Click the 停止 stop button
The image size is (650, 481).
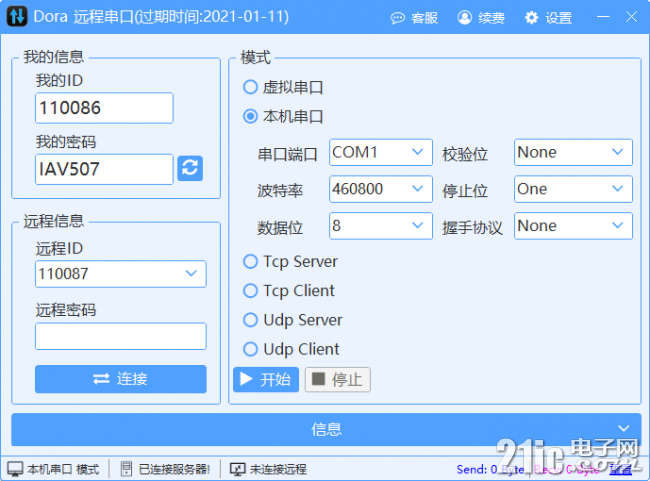tap(338, 379)
